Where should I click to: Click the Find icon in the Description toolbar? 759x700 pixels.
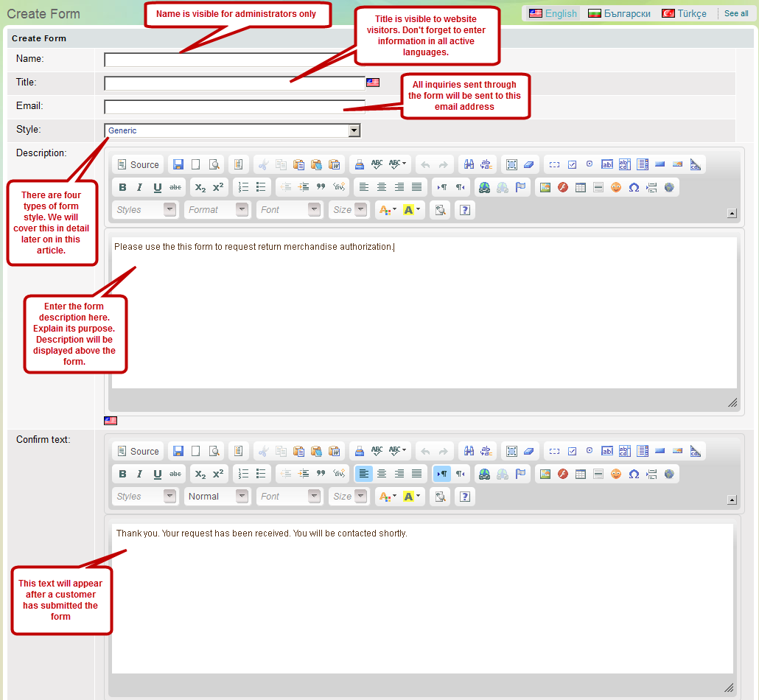[x=469, y=164]
